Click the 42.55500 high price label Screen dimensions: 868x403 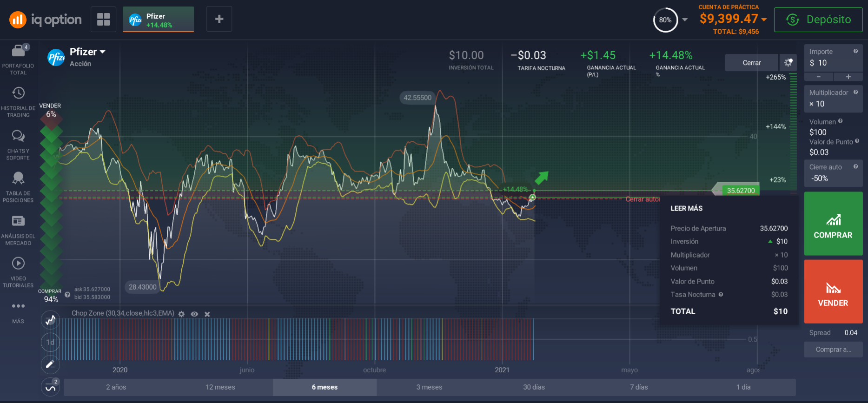click(x=417, y=98)
